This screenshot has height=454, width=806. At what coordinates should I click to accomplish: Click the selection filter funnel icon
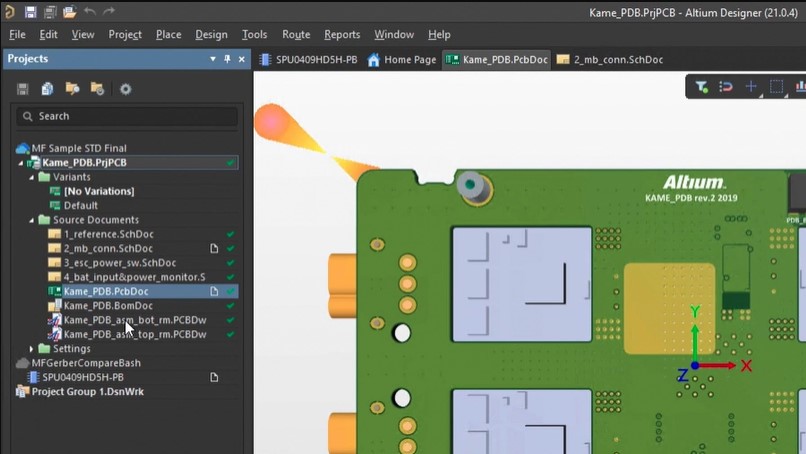pyautogui.click(x=702, y=87)
